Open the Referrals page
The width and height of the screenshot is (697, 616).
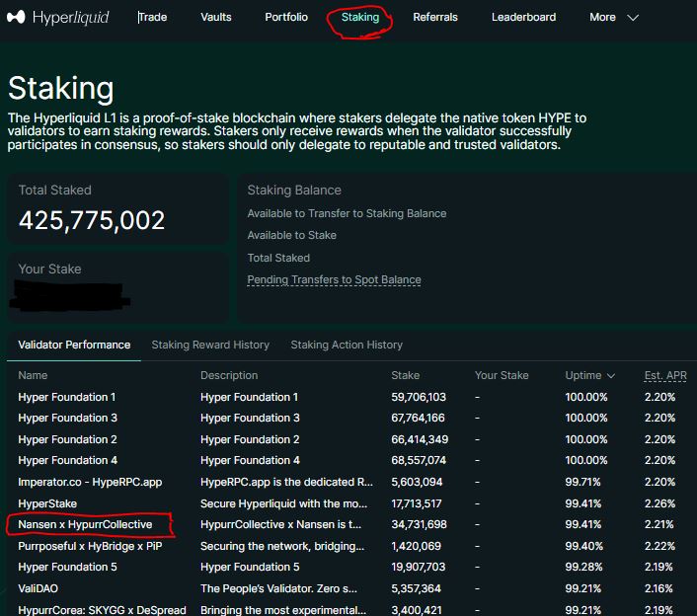click(435, 18)
